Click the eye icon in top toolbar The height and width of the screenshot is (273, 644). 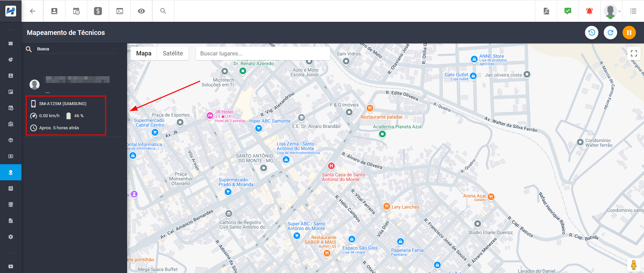[x=142, y=11]
